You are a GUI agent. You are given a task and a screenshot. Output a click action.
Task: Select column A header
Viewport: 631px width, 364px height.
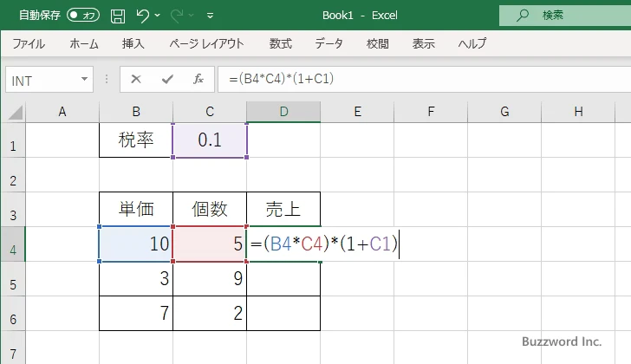pyautogui.click(x=62, y=112)
